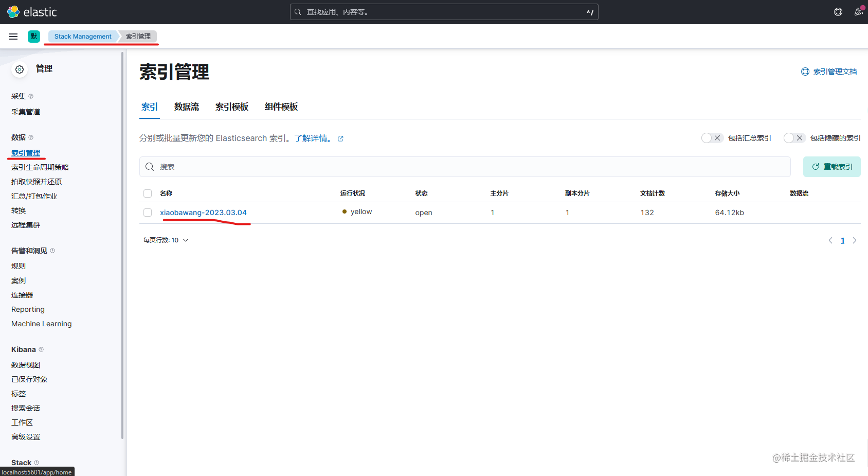
Task: Click the magnifier icon in the global search bar
Action: [297, 11]
